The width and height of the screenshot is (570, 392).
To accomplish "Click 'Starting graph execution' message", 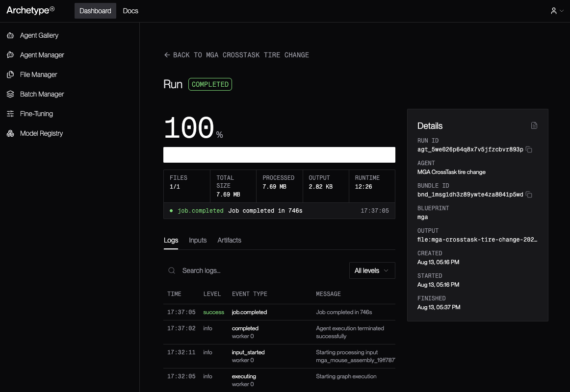I will pyautogui.click(x=346, y=376).
